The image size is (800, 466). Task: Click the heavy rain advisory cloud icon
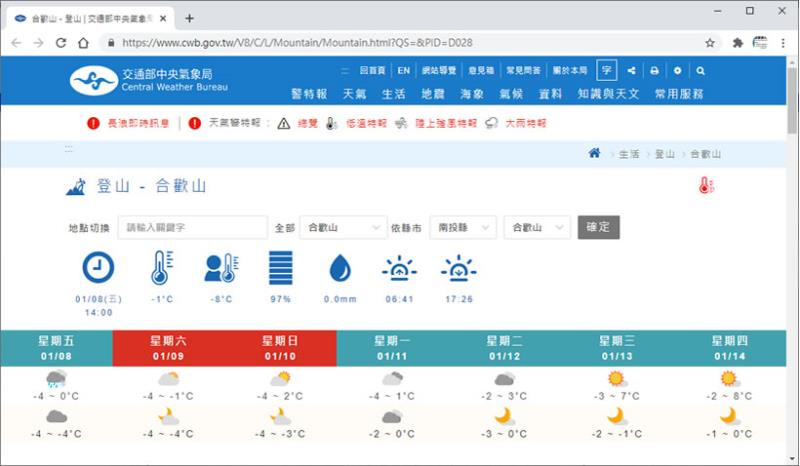(x=491, y=124)
